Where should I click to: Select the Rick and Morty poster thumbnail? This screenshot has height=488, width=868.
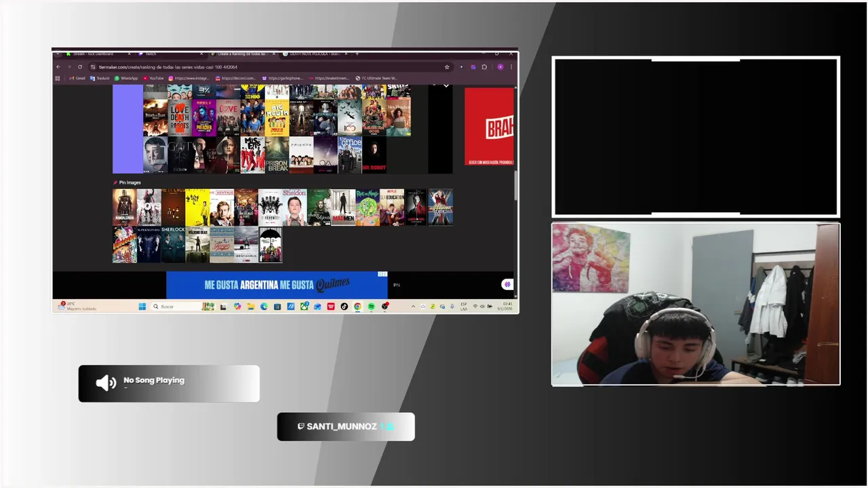[368, 207]
